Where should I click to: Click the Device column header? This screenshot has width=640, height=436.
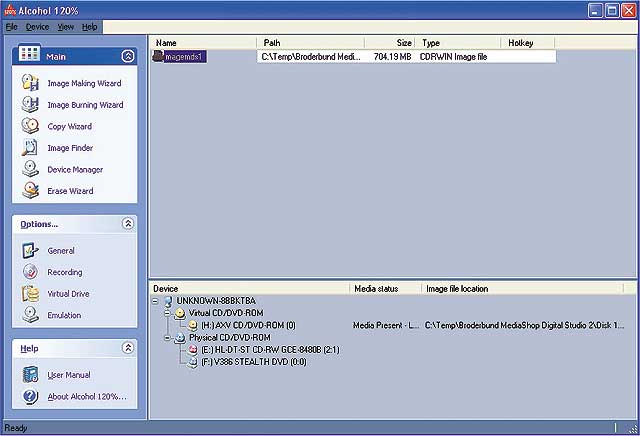[x=250, y=289]
